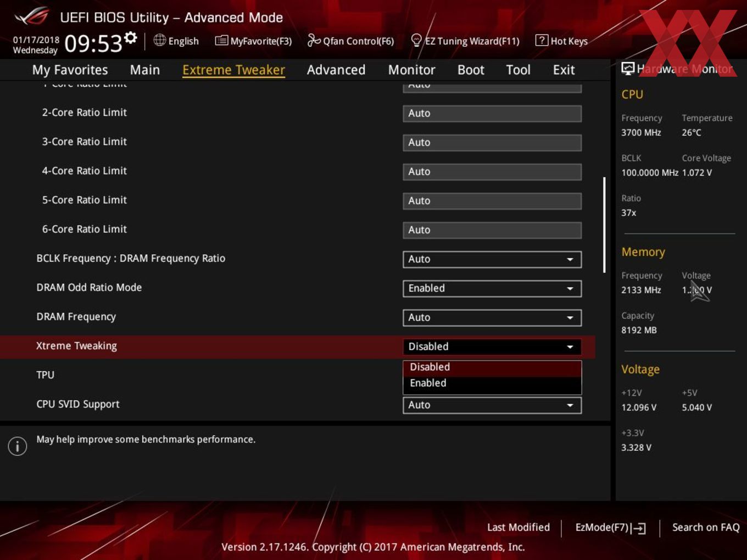Click the 26°C temperature value
747x560 pixels.
pyautogui.click(x=692, y=133)
